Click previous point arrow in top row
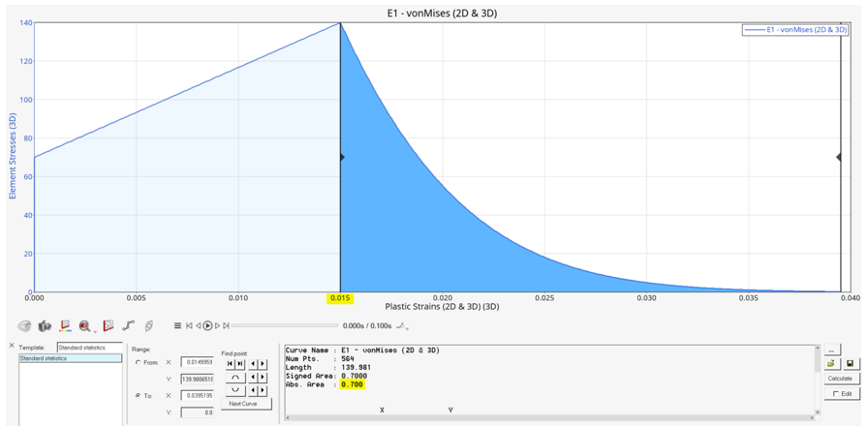Screen dimensions: 868x426 [253, 364]
